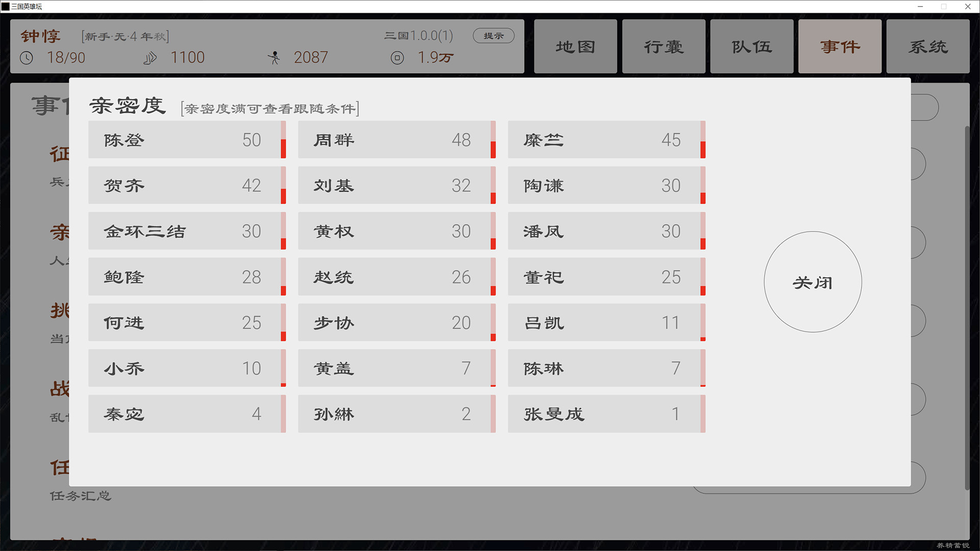Open the 地图 map panel
This screenshot has width=980, height=551.
click(575, 46)
